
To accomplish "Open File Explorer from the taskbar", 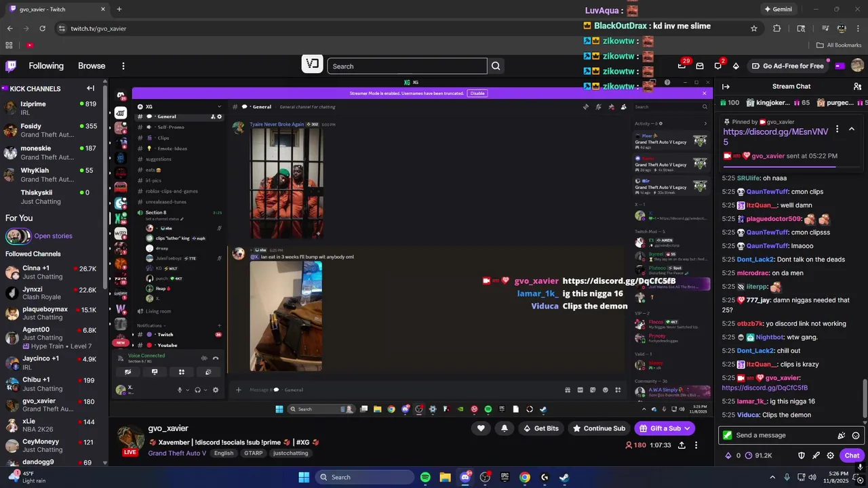I will pos(445,477).
